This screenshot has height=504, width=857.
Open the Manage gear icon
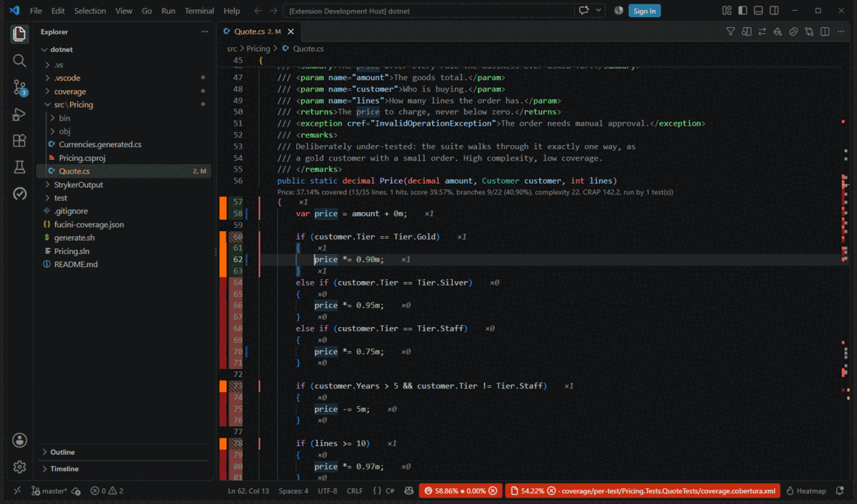point(19,467)
